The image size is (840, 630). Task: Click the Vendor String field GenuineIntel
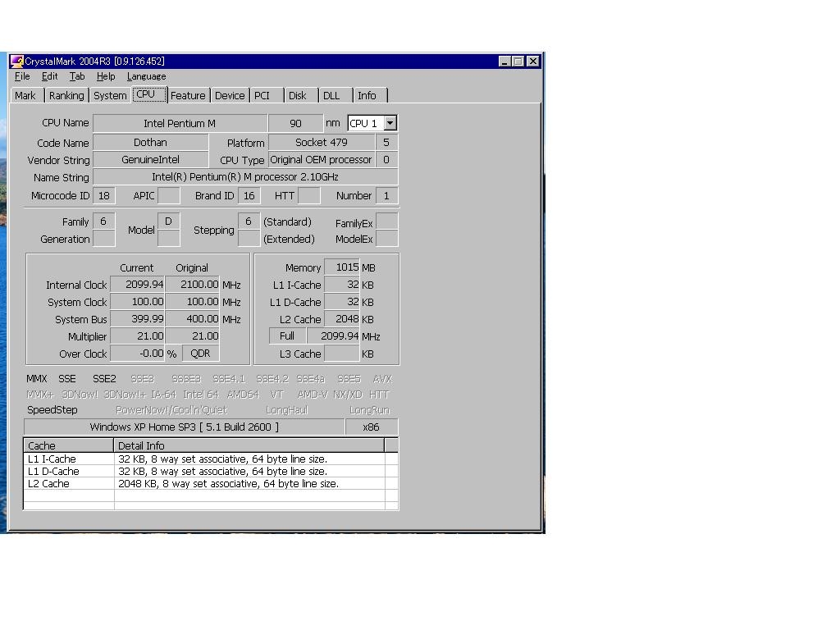click(151, 160)
